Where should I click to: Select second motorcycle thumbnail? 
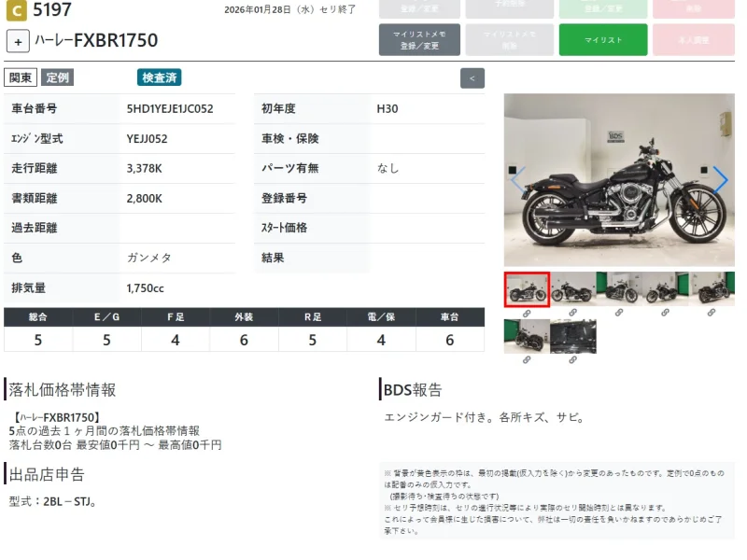click(573, 288)
